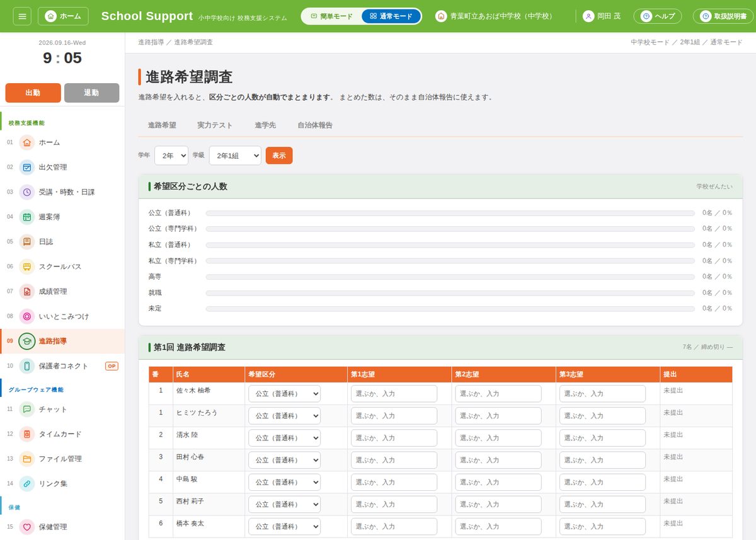Open the hamburger menu icon

[x=21, y=16]
